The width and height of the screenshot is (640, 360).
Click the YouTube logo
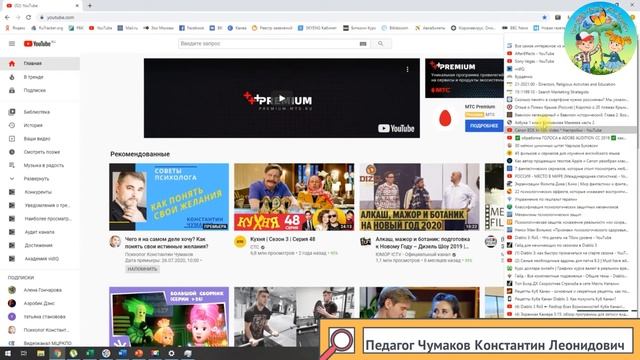pyautogui.click(x=39, y=44)
